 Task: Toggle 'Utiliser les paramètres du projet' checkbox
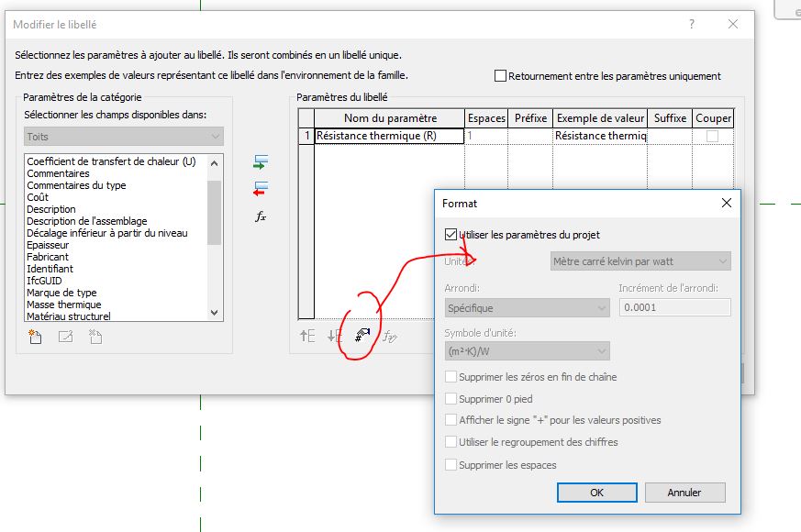coord(451,235)
